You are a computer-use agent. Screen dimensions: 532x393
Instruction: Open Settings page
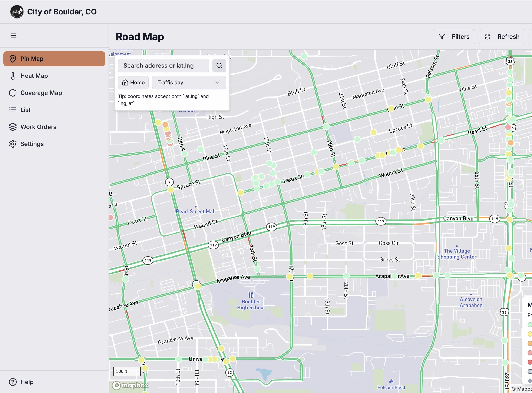(54, 144)
